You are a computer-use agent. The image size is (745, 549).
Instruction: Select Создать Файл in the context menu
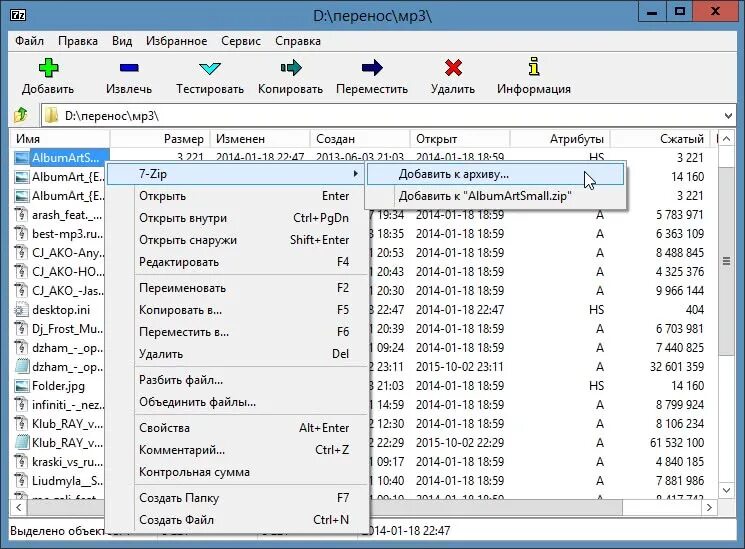tap(237, 520)
